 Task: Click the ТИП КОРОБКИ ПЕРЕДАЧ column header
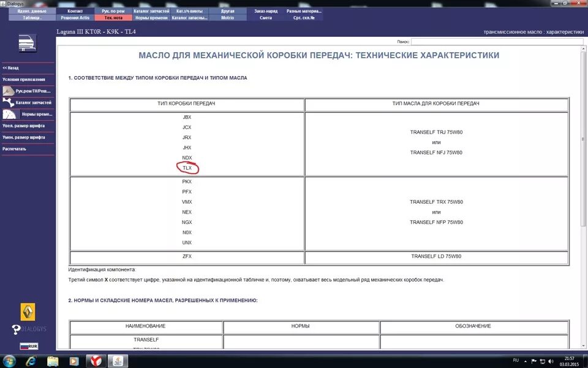pos(186,103)
